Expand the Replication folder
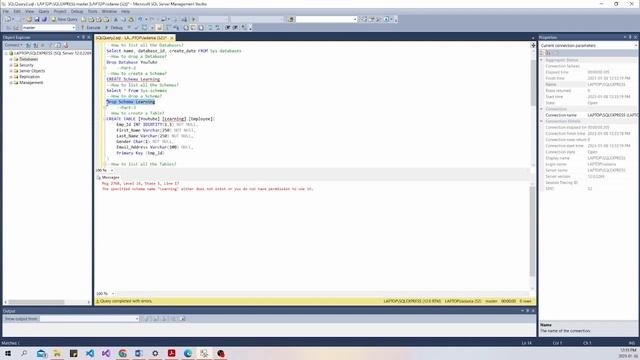The width and height of the screenshot is (640, 360). tap(11, 77)
